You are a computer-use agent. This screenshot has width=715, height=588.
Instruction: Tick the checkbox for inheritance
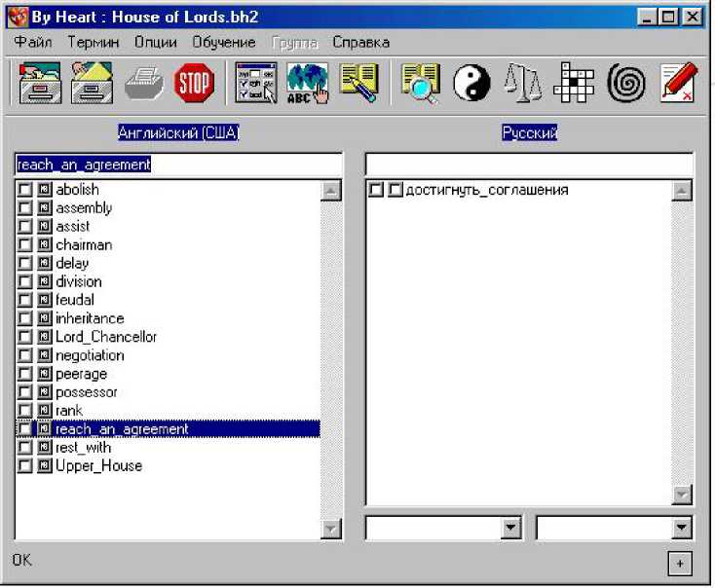(x=24, y=318)
